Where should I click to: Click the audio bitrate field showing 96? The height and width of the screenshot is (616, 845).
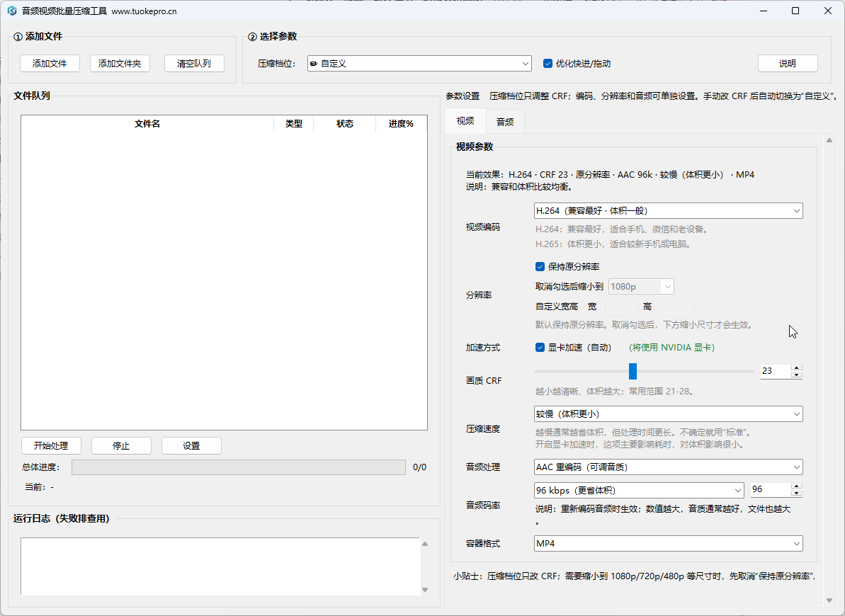click(770, 490)
